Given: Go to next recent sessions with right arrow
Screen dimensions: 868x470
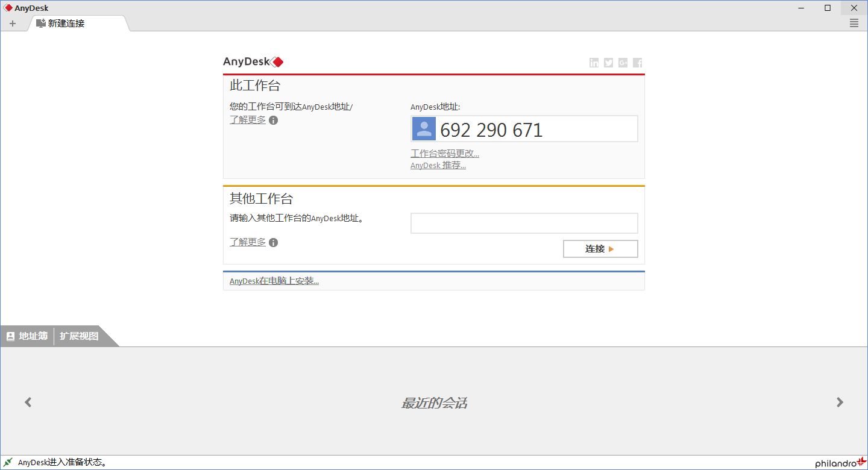Looking at the screenshot, I should coord(840,402).
